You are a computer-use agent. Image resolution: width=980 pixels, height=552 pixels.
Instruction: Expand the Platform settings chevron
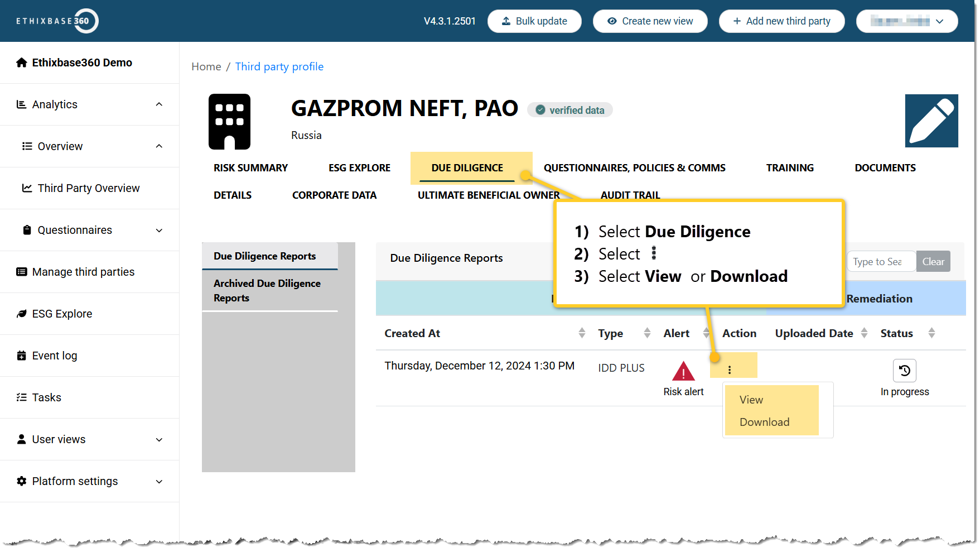pos(159,481)
